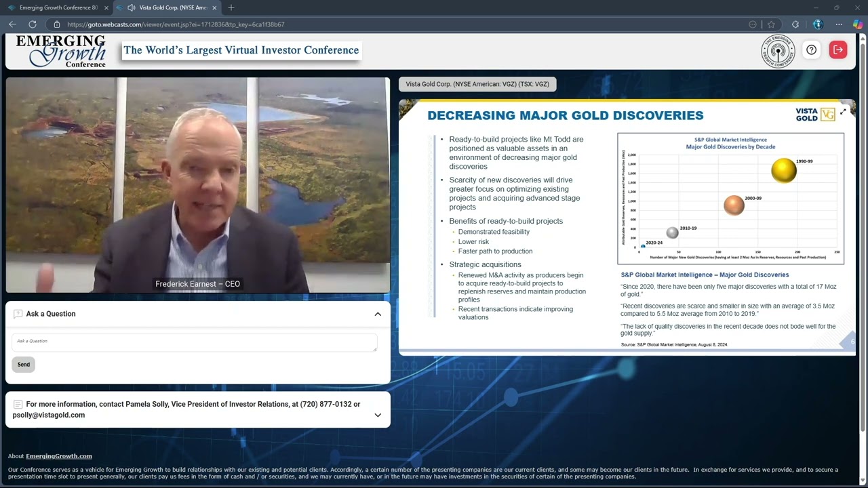The height and width of the screenshot is (488, 868).
Task: Click the Ask a Question chat icon
Action: pos(18,314)
